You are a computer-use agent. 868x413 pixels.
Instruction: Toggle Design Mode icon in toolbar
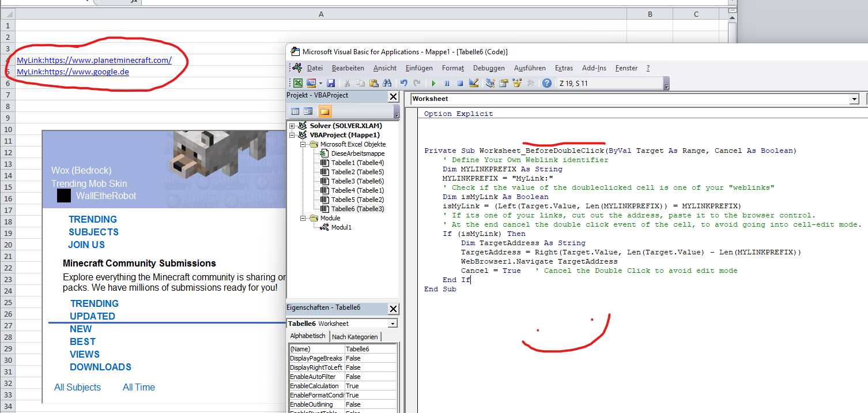[x=474, y=83]
